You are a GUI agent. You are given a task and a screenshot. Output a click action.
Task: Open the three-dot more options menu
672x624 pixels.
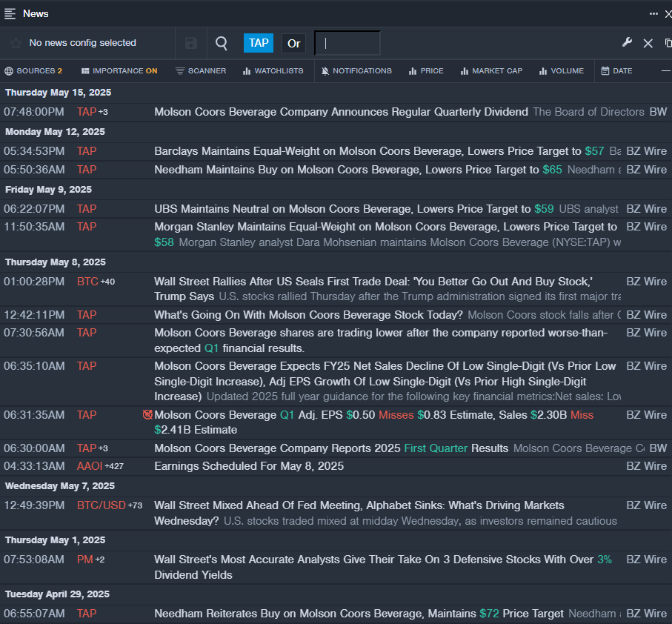point(653,14)
